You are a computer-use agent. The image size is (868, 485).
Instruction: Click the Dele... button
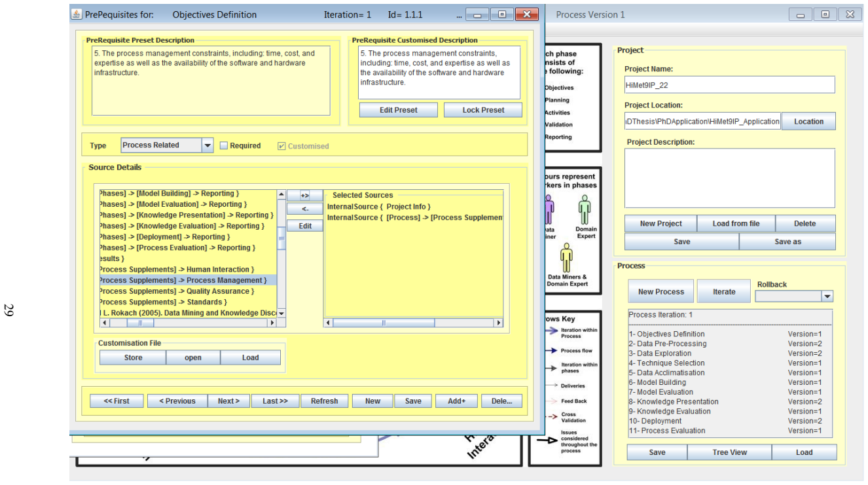501,401
